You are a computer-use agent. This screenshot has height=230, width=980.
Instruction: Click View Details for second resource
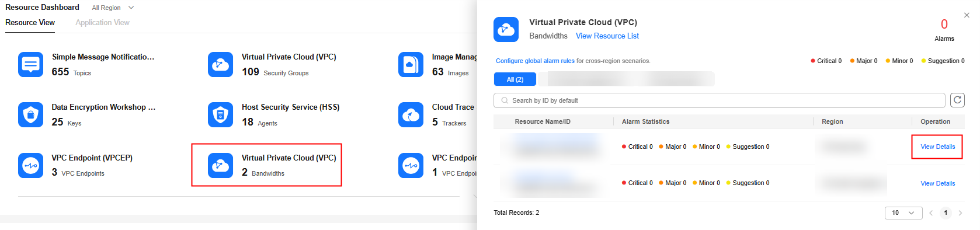pos(938,183)
